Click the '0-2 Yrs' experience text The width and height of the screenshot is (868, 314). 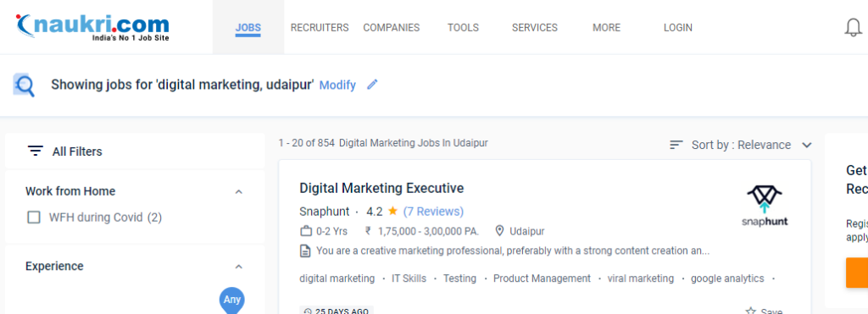(x=331, y=231)
